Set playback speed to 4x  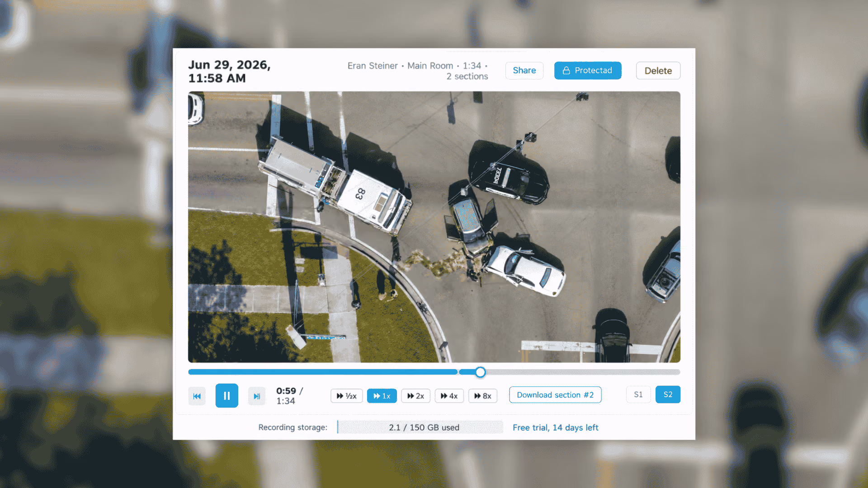click(x=449, y=396)
